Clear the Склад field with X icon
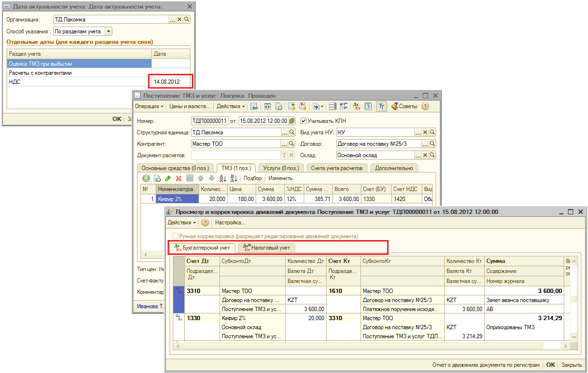588x373 pixels. tap(425, 155)
